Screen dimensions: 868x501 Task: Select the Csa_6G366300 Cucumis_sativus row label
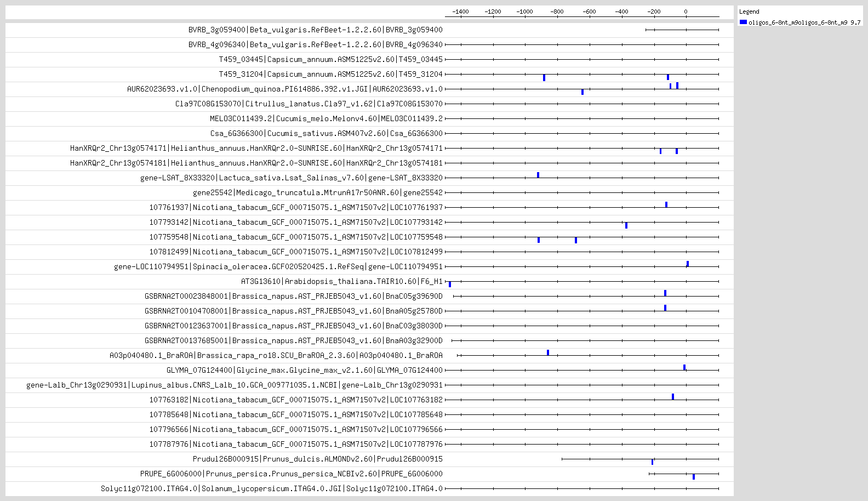327,133
